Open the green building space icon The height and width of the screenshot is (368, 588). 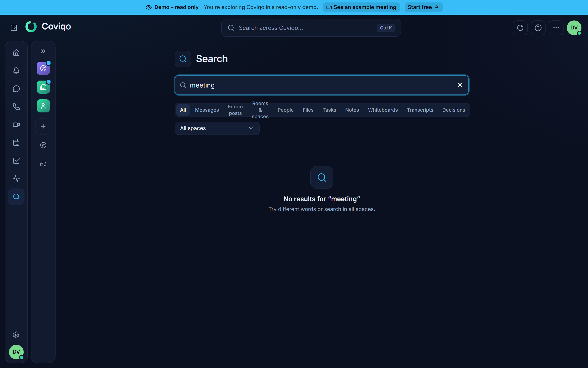[43, 87]
